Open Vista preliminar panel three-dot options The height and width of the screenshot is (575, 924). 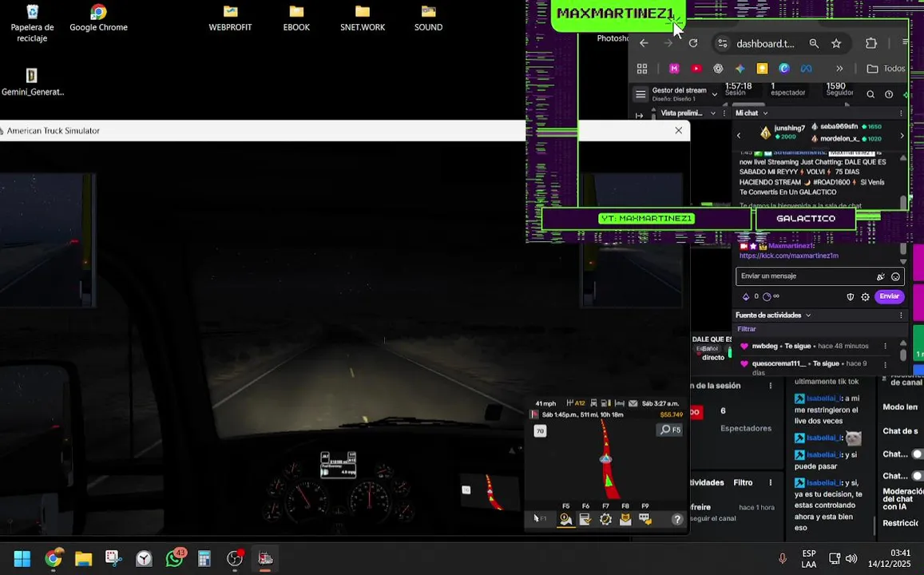point(724,113)
